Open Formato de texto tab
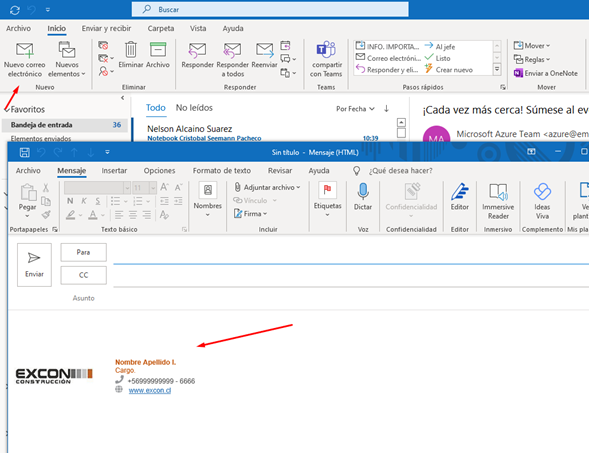Image resolution: width=589 pixels, height=453 pixels. [x=222, y=171]
